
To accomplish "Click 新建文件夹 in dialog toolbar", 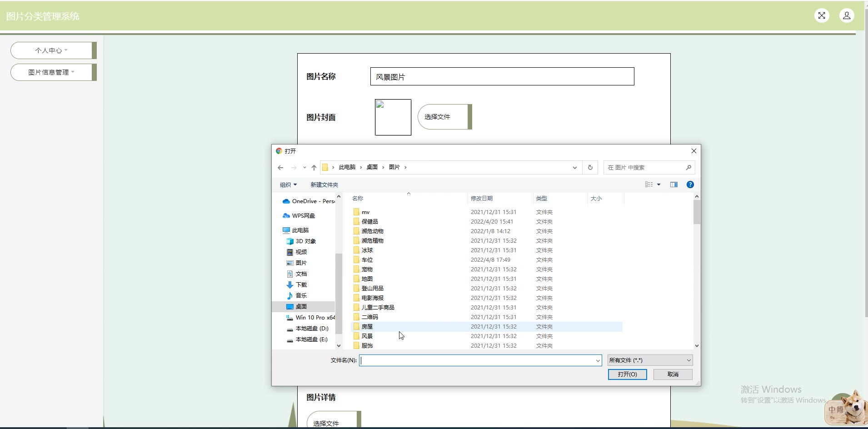I will [324, 185].
